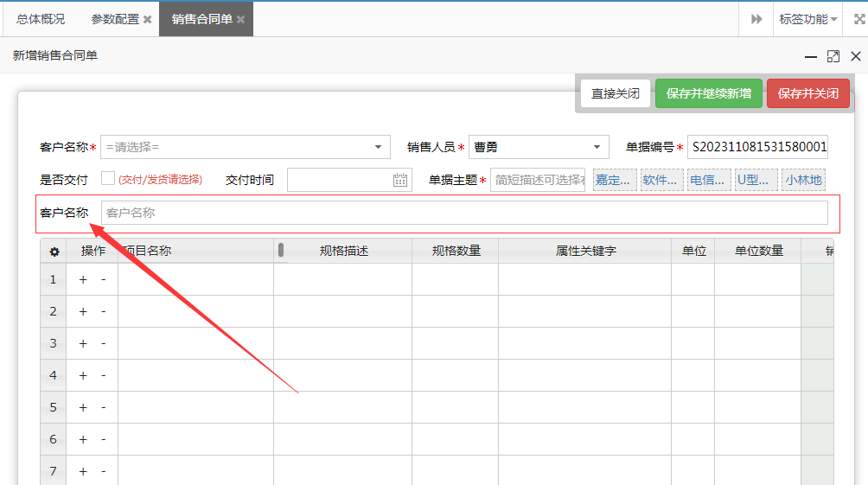868x485 pixels.
Task: Add a row with plus in row 7
Action: click(83, 472)
